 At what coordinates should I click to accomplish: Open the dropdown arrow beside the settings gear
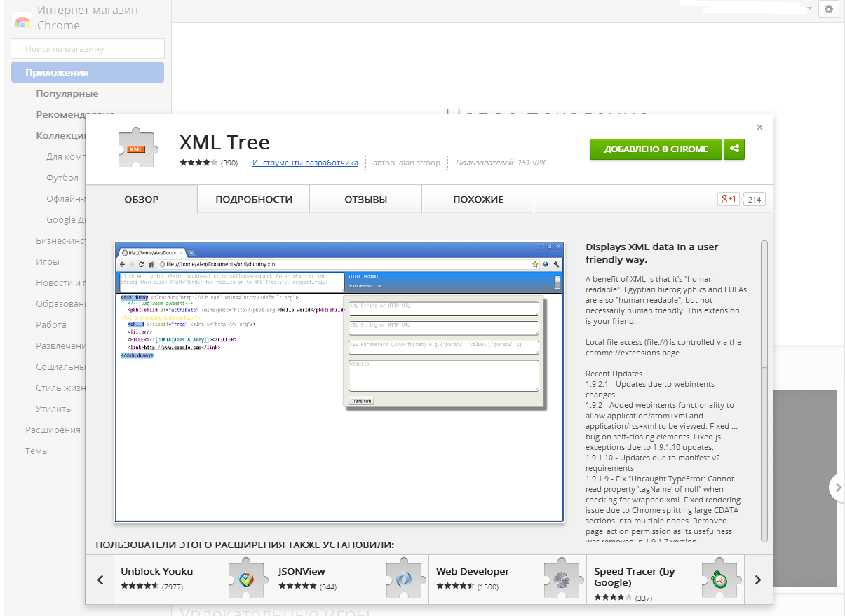(x=809, y=8)
